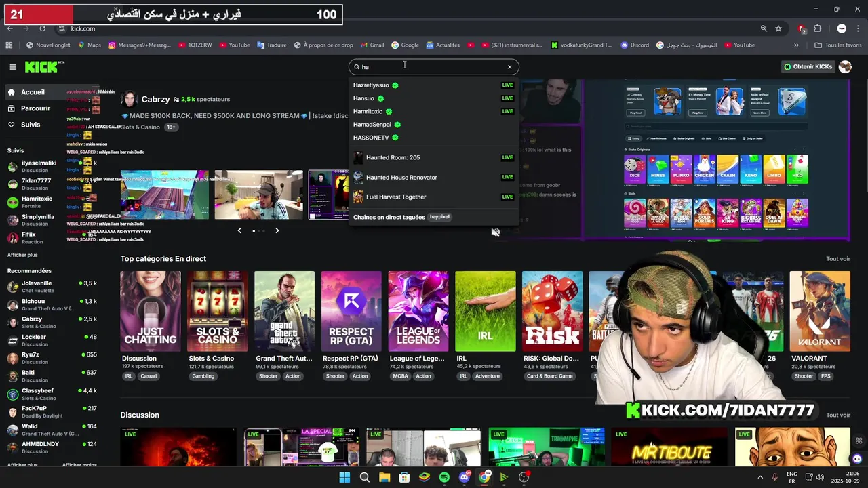This screenshot has width=868, height=488.
Task: Click Tout voir for Discussion section
Action: pos(838,415)
